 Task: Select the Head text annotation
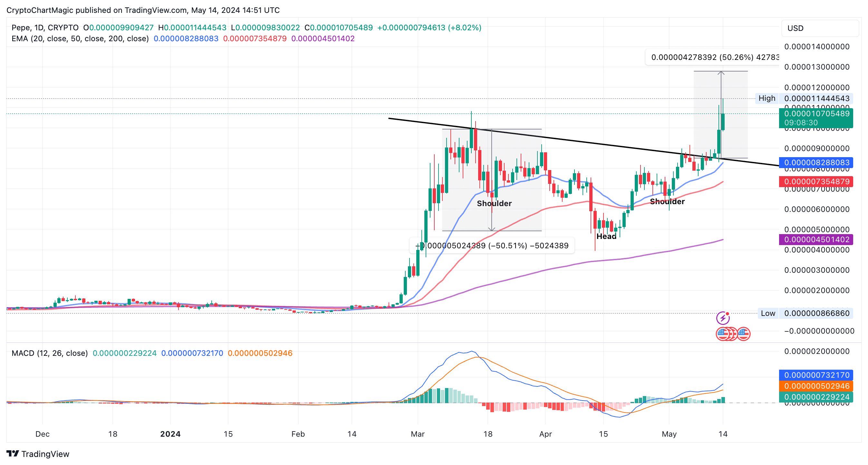(x=606, y=236)
